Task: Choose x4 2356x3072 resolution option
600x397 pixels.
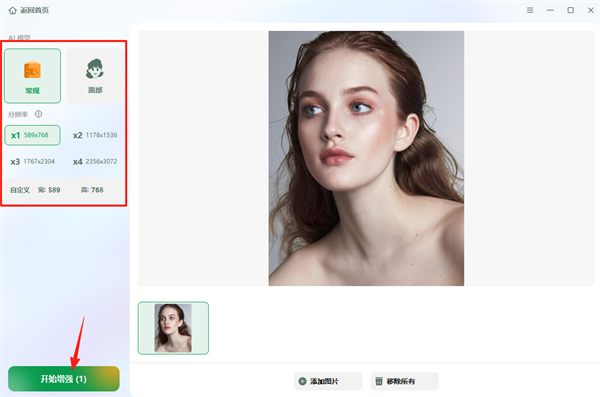Action: (x=95, y=162)
